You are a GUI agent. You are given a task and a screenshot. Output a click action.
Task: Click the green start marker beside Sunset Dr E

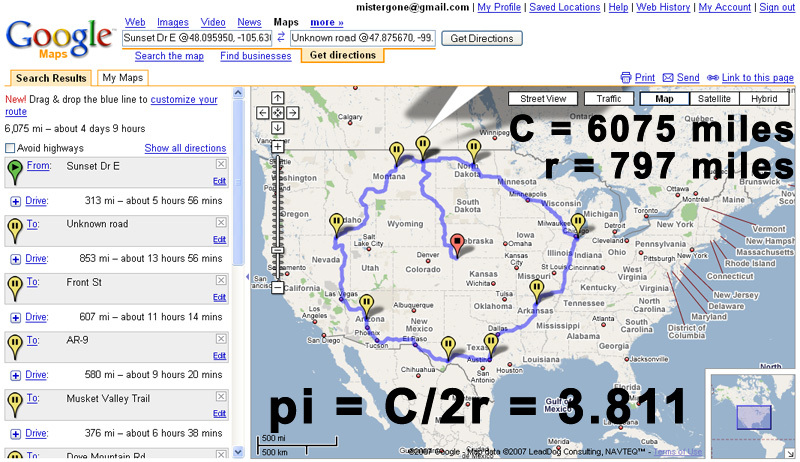pos(15,173)
